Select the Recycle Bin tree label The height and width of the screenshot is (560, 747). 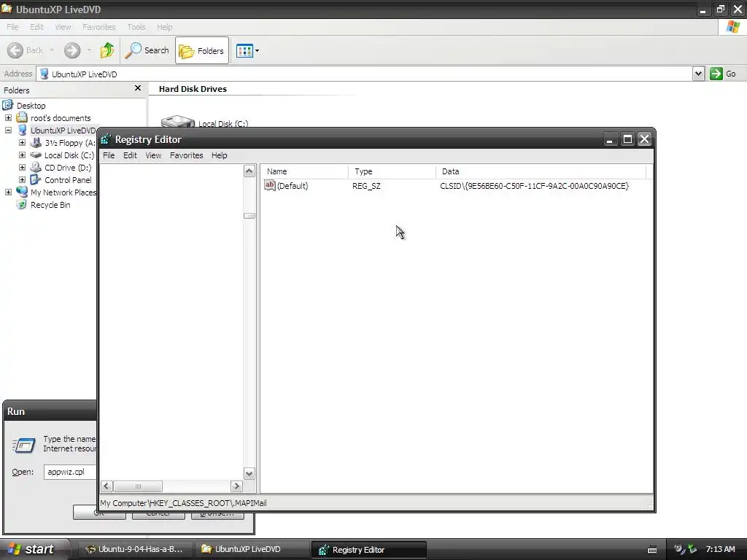(x=50, y=205)
